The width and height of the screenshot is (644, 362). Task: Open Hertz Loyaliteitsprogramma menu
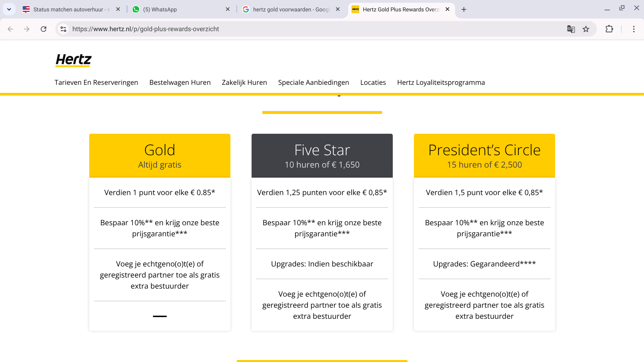tap(441, 82)
